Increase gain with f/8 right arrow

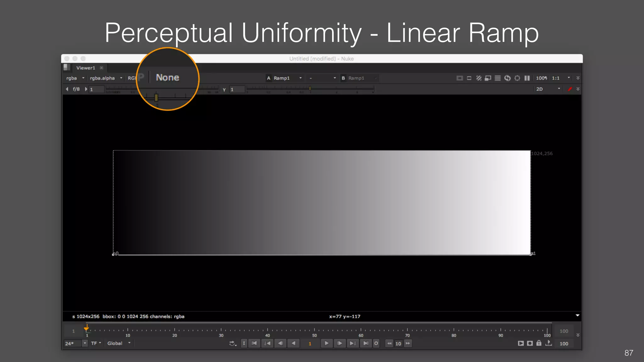coord(86,89)
